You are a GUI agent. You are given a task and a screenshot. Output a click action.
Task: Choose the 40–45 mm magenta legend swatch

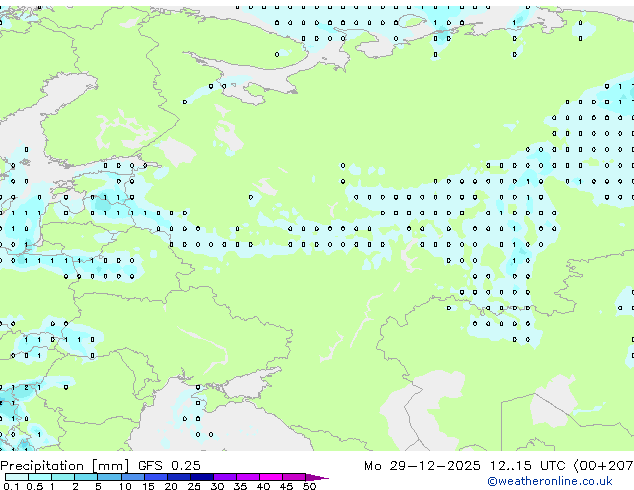(x=271, y=477)
